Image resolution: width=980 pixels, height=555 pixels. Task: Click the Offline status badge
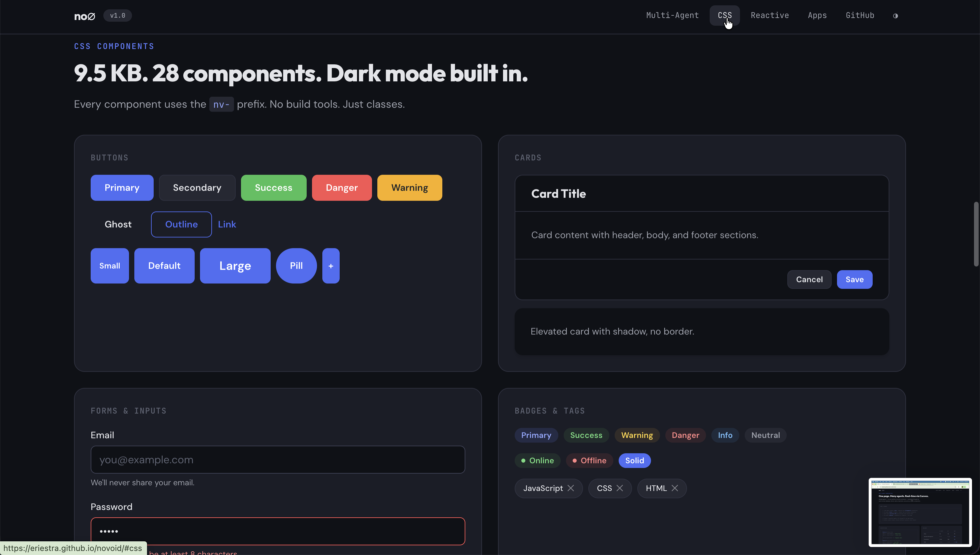(589, 460)
